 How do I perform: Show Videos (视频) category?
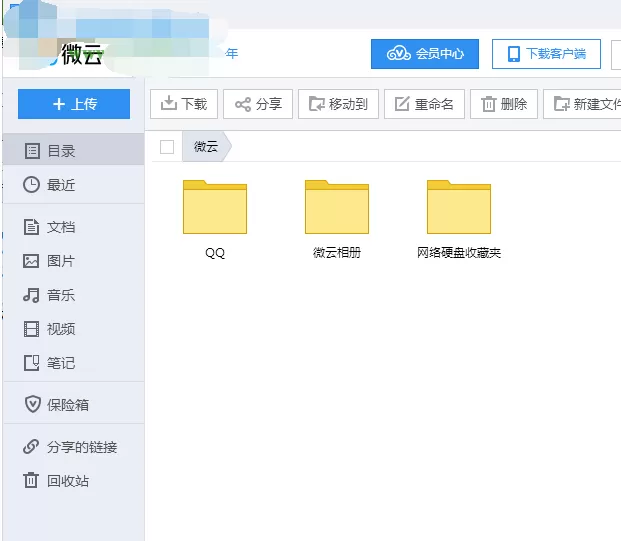(x=73, y=329)
